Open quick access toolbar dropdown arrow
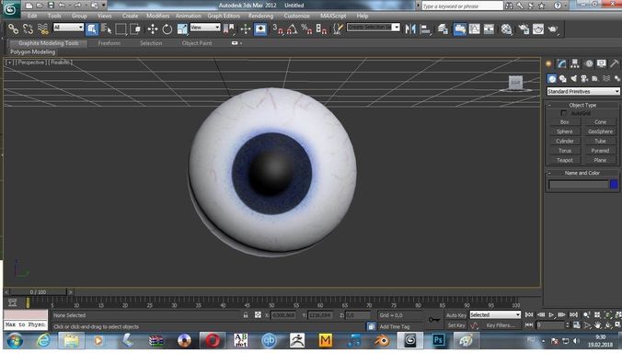Screen dimensions: 622x364 coord(104,6)
